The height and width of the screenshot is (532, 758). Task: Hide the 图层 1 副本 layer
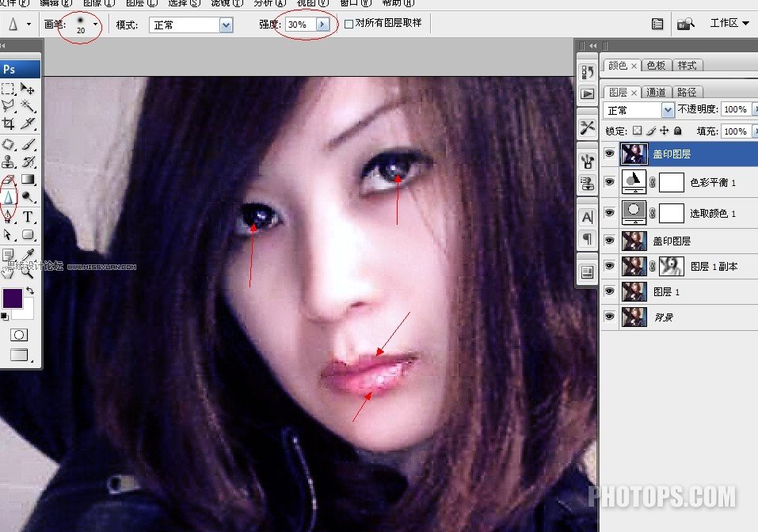click(610, 266)
